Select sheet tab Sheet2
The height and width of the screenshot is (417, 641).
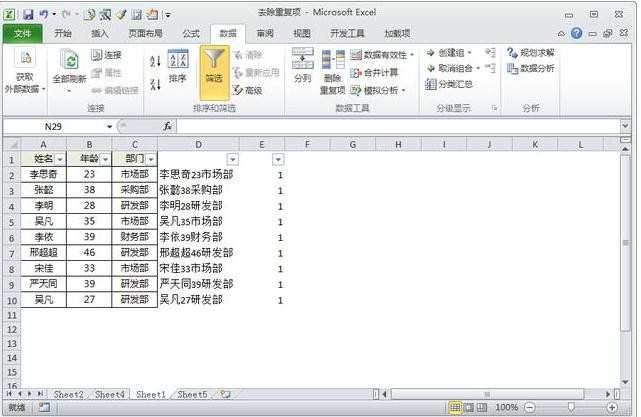point(69,395)
